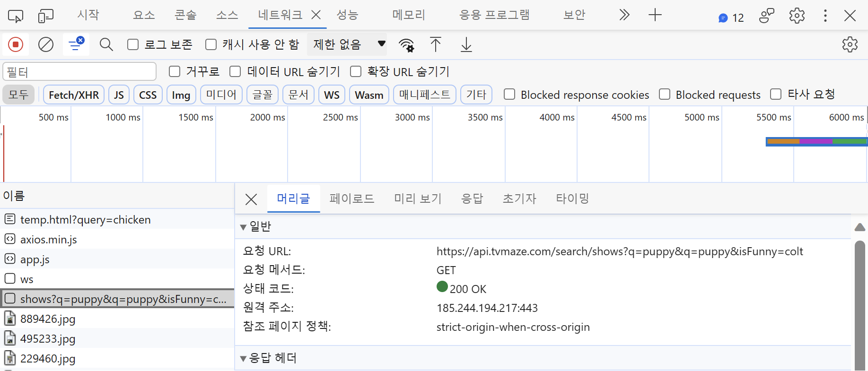Open the Security tab
The height and width of the screenshot is (371, 868).
point(574,15)
